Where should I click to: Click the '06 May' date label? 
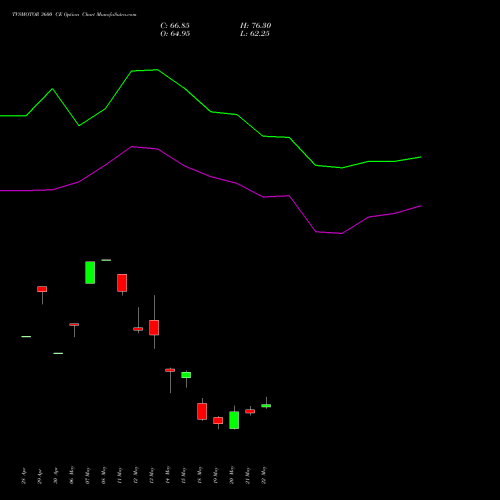pos(72,475)
